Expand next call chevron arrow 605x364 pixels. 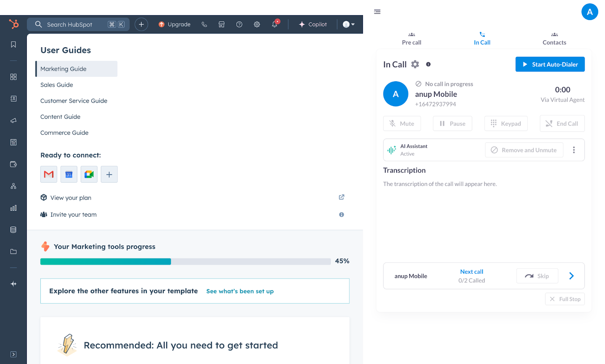pyautogui.click(x=571, y=276)
